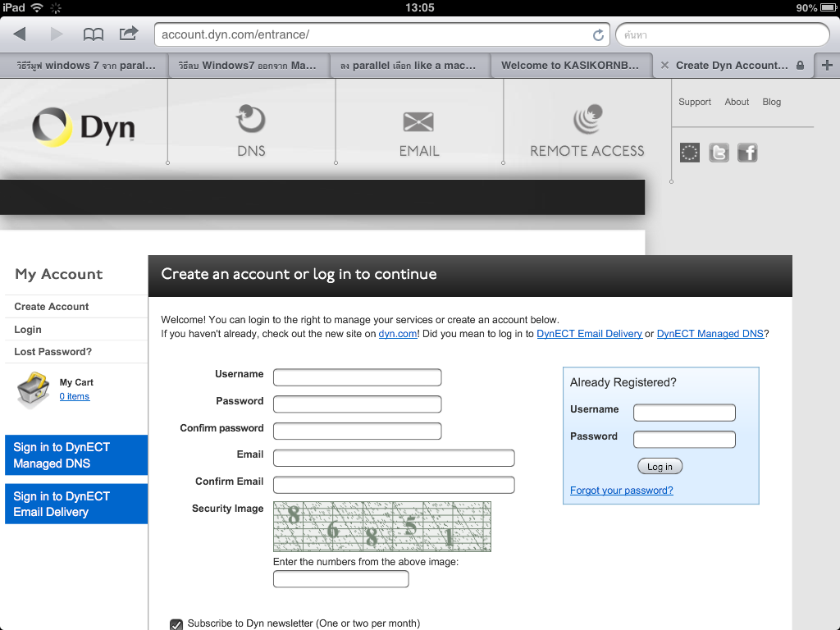Focus the Confirm password field

point(358,431)
